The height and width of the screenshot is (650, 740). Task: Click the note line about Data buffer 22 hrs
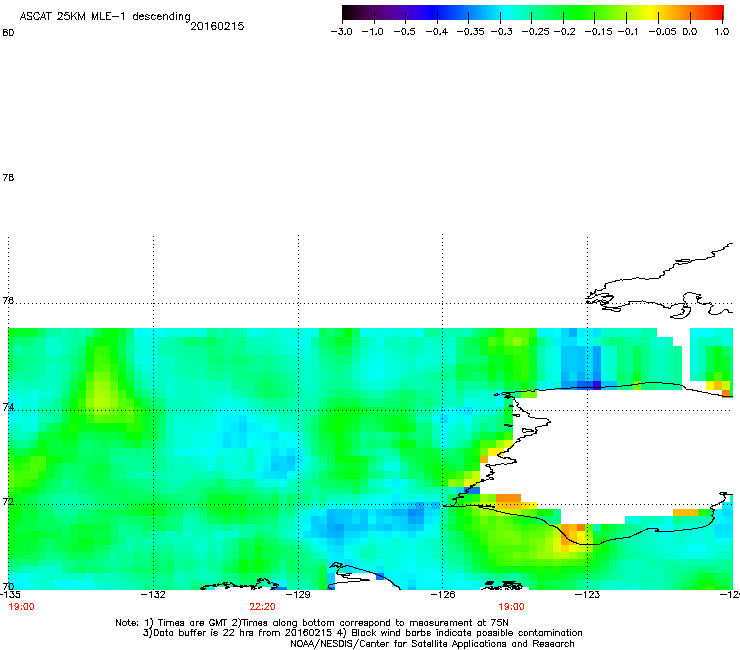362,633
